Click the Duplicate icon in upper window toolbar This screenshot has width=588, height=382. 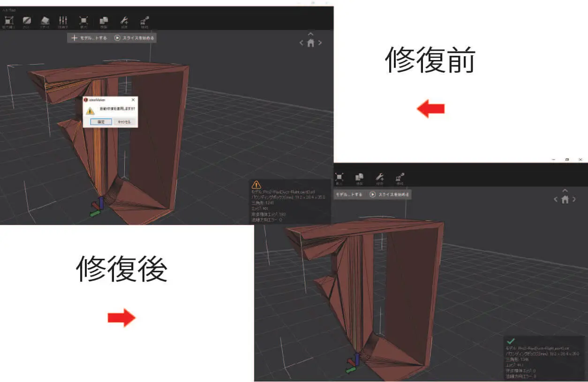click(x=104, y=21)
